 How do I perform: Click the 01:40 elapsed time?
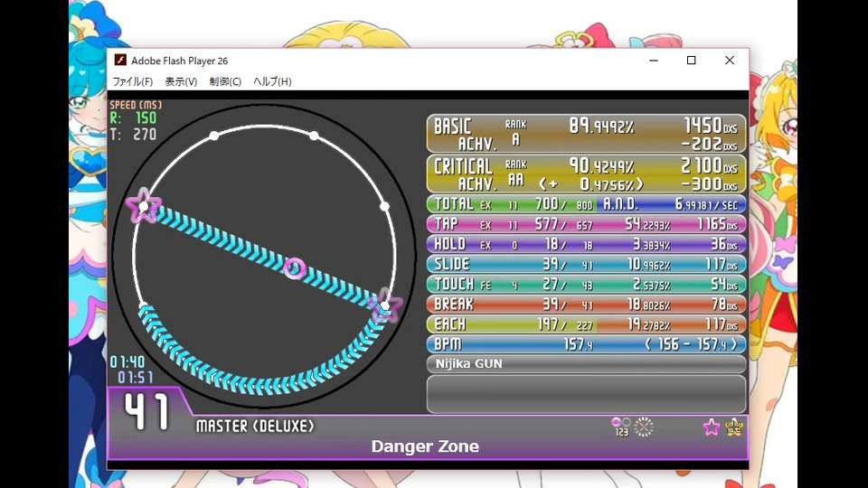(127, 361)
